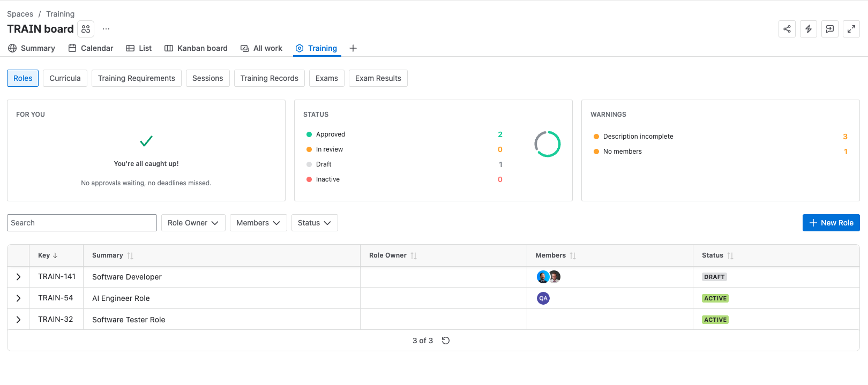Open the Training Records sub-tab
This screenshot has width=868, height=385.
(x=270, y=78)
